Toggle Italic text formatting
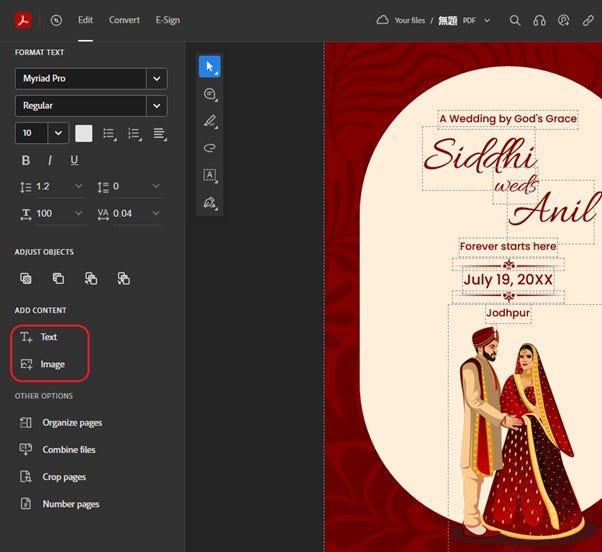This screenshot has width=602, height=552. pyautogui.click(x=50, y=160)
